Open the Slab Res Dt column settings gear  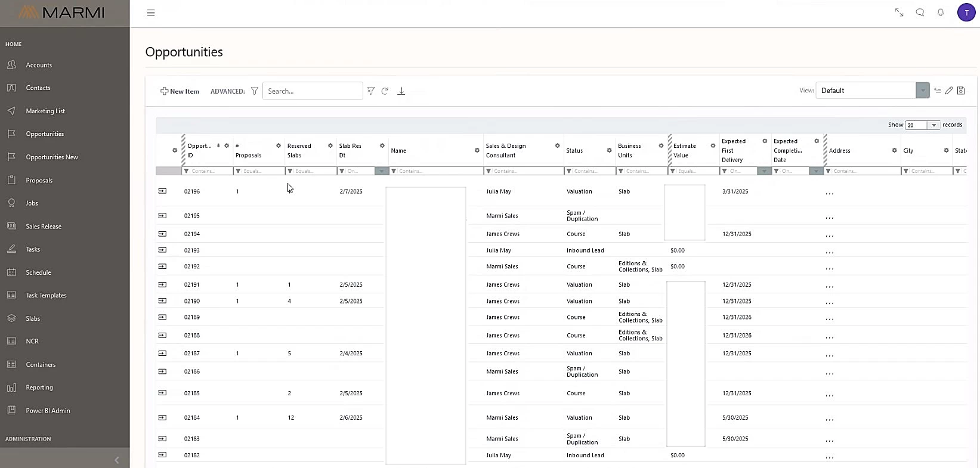(x=382, y=145)
